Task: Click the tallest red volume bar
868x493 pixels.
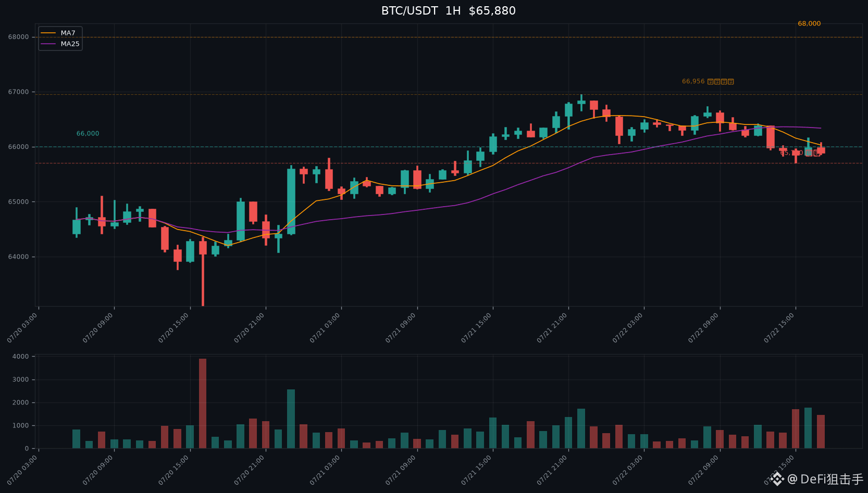Action: (x=203, y=403)
